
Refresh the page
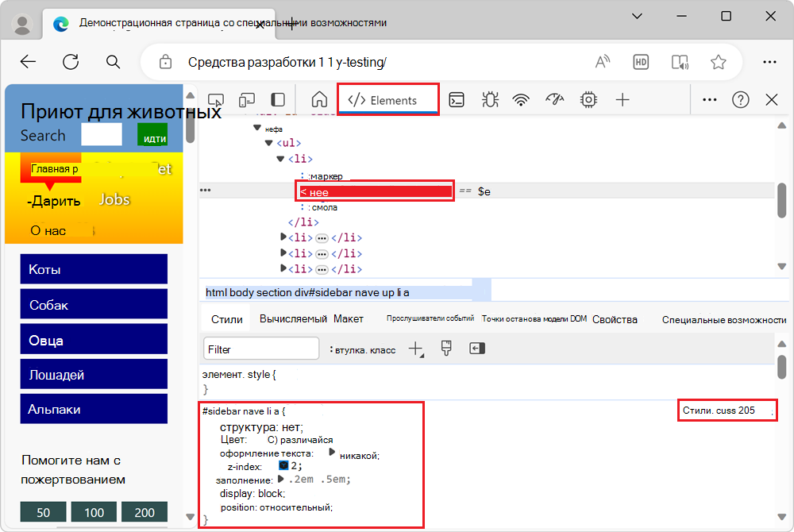click(x=71, y=62)
